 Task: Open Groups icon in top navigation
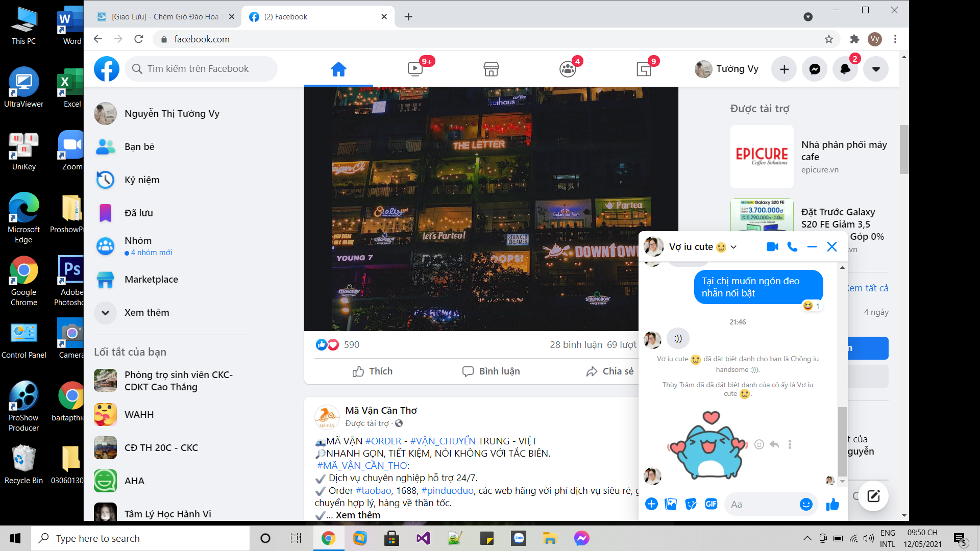pyautogui.click(x=568, y=69)
